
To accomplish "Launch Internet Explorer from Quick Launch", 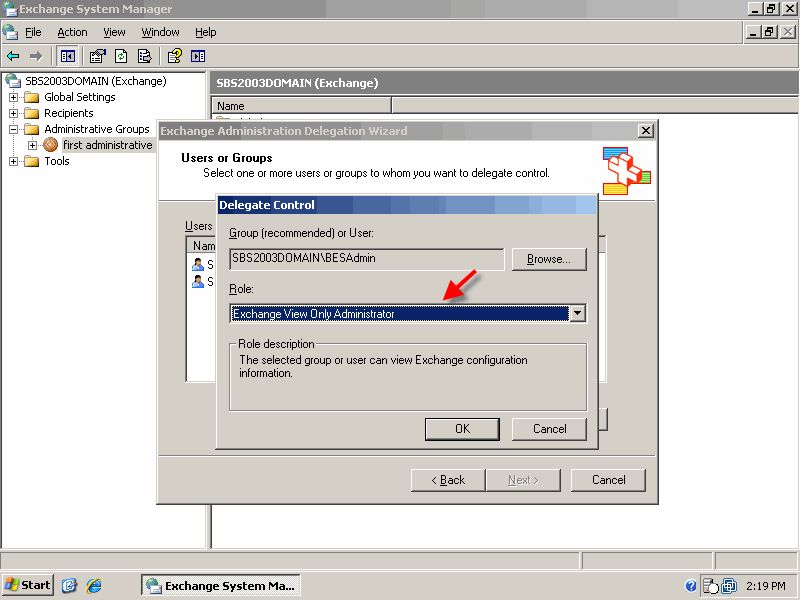I will [94, 585].
